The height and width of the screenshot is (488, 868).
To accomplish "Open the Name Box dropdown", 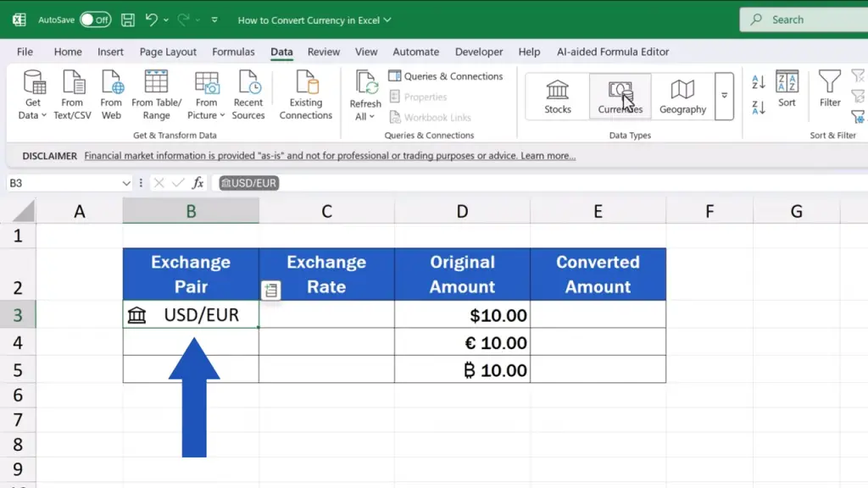I will [126, 183].
